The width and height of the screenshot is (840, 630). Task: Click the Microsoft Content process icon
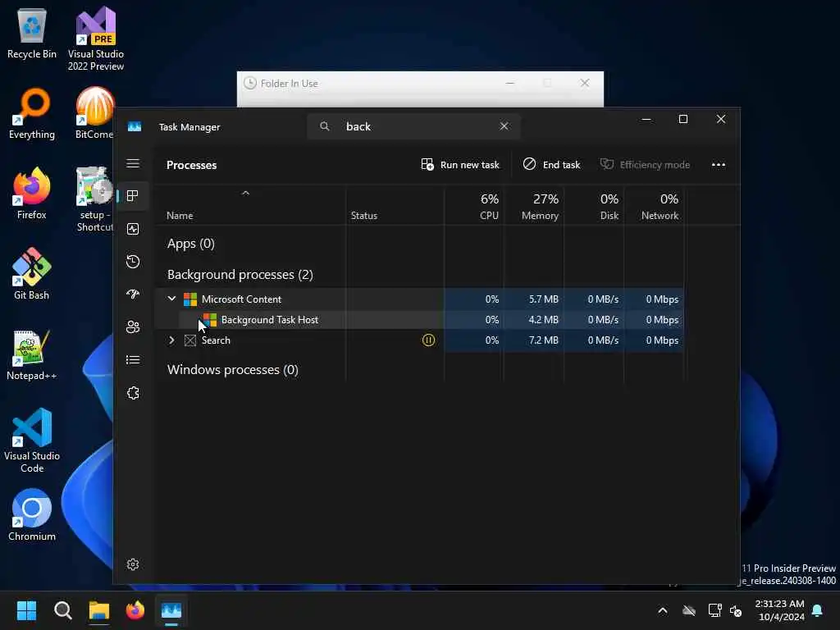pos(190,299)
